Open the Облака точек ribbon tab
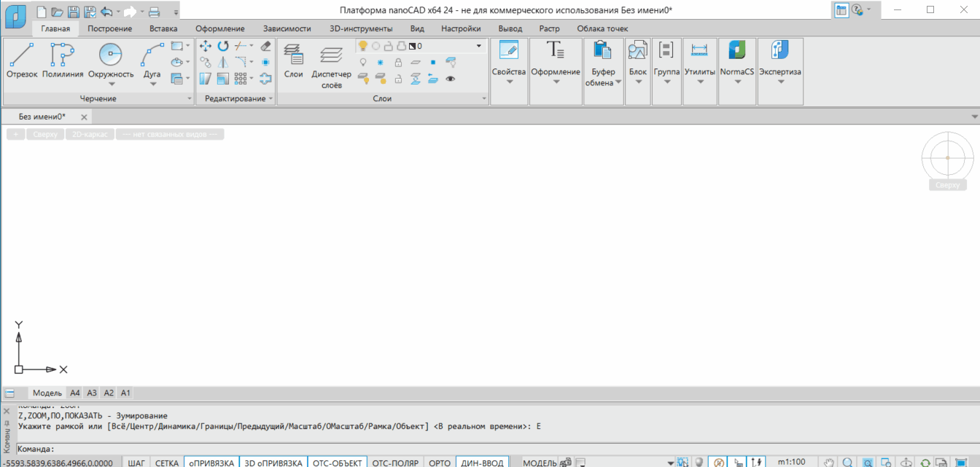The image size is (980, 467). tap(602, 28)
